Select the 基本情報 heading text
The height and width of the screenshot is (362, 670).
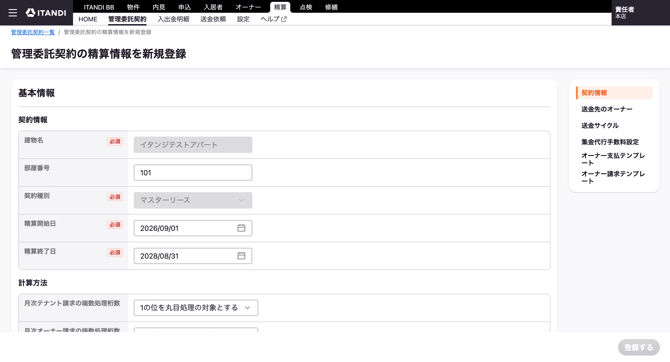pos(36,93)
